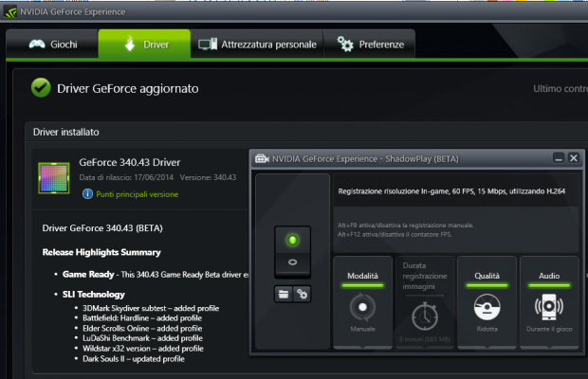Click Release Highlights Summary heading

pos(101,252)
